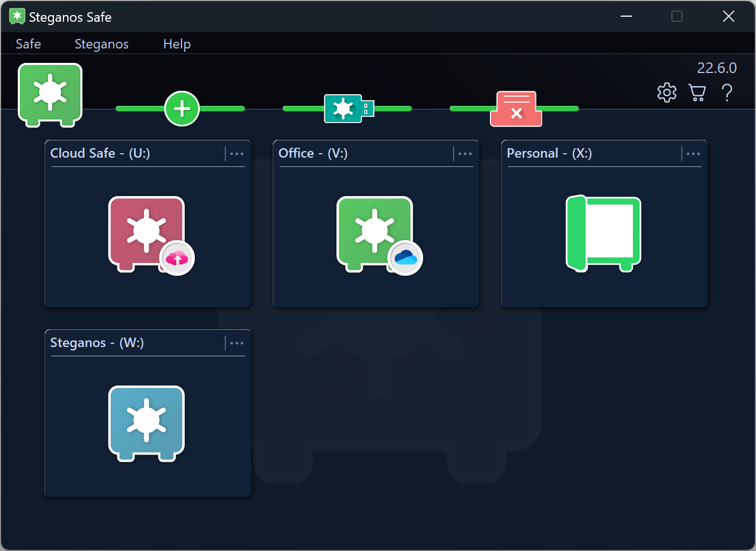The width and height of the screenshot is (756, 551).
Task: Click the question mark help icon
Action: pos(726,92)
